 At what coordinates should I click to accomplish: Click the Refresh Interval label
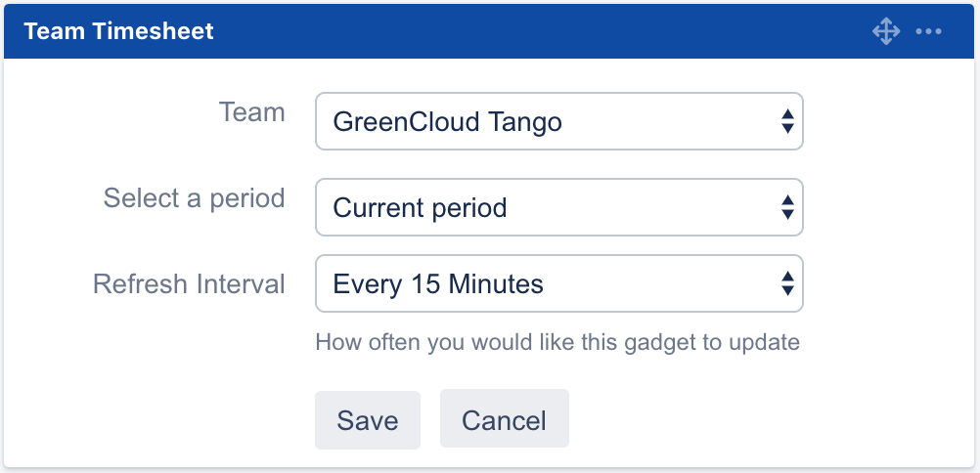189,284
